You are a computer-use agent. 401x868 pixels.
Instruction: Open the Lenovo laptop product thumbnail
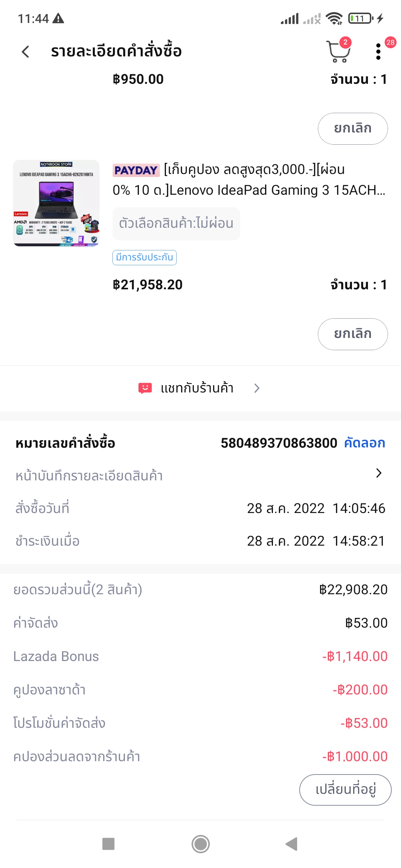coord(56,203)
